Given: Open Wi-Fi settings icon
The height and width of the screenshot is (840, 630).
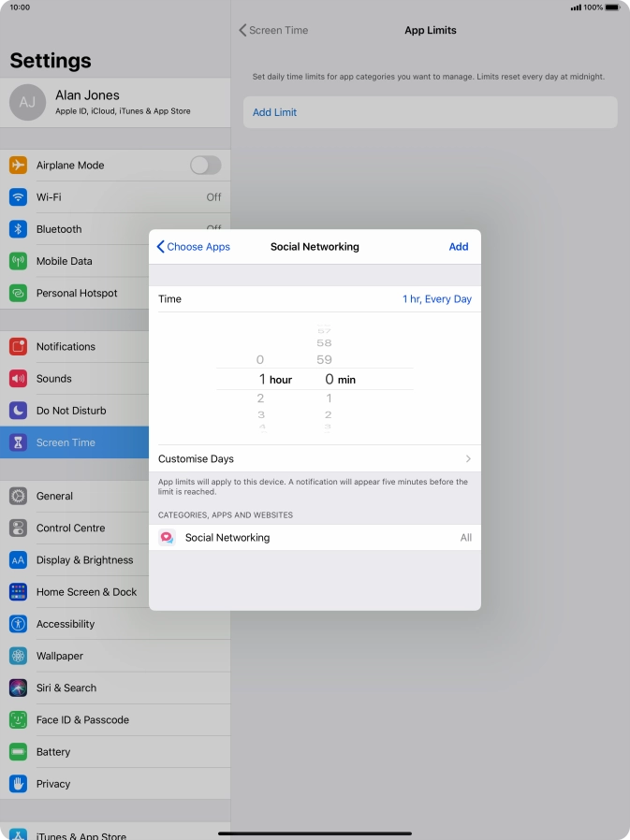Looking at the screenshot, I should click(18, 197).
